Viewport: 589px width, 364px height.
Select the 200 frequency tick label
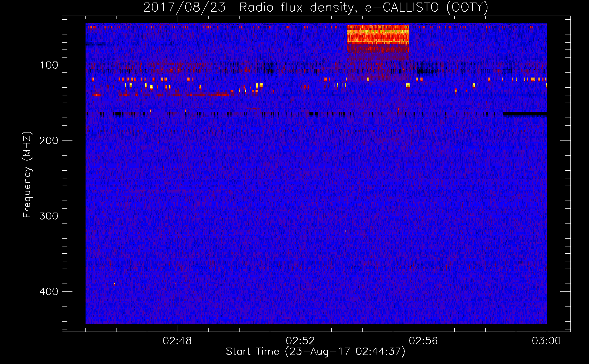[x=49, y=141]
